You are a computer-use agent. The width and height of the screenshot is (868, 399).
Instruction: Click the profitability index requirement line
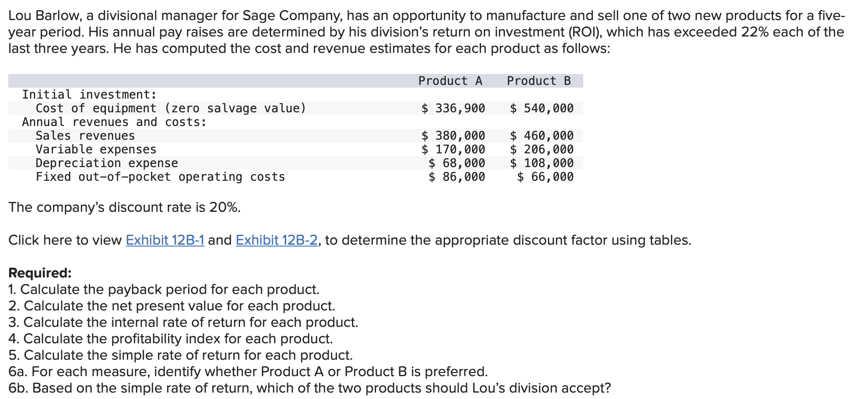click(171, 339)
